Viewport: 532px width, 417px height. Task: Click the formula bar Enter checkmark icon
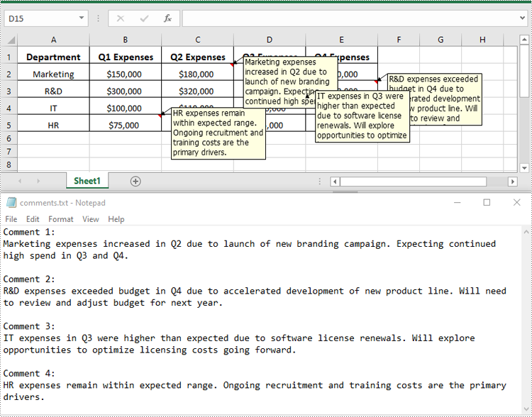[145, 18]
